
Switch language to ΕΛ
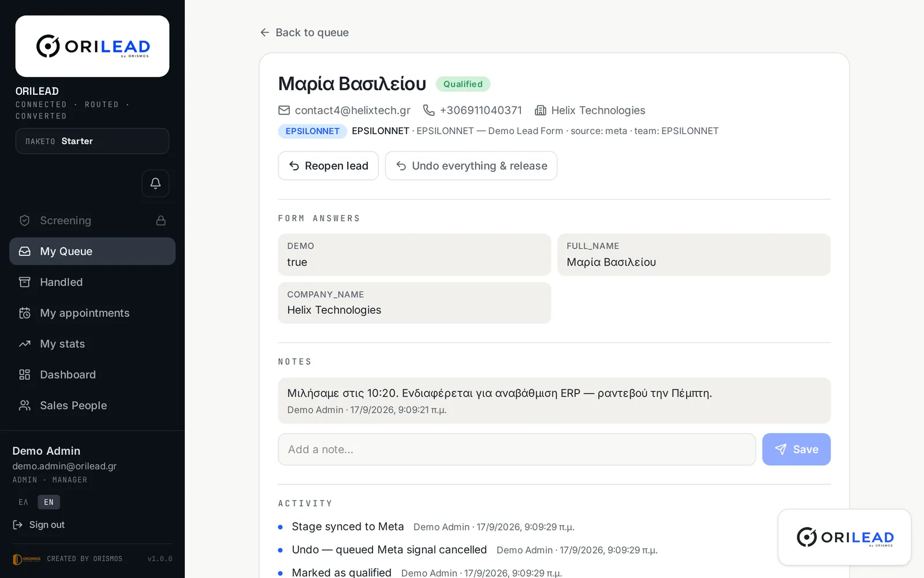pyautogui.click(x=24, y=502)
